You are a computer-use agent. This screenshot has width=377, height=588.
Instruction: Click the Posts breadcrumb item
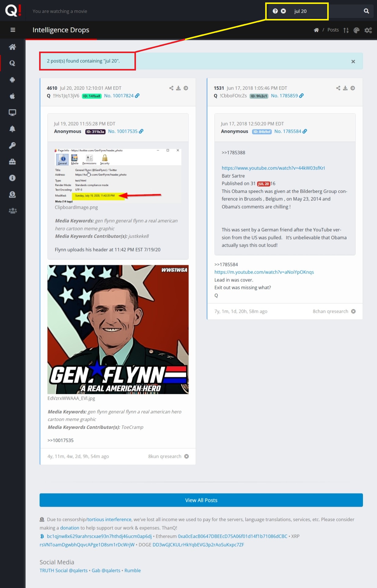(333, 30)
